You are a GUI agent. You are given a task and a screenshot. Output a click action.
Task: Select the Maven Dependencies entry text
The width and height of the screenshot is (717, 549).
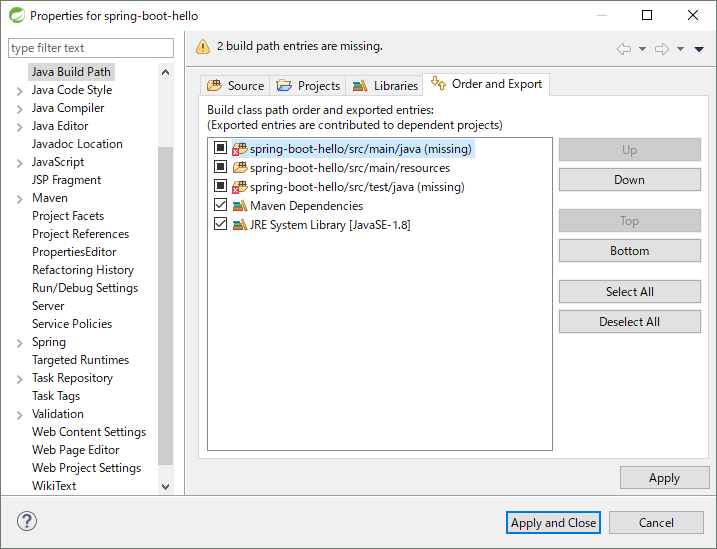point(306,206)
